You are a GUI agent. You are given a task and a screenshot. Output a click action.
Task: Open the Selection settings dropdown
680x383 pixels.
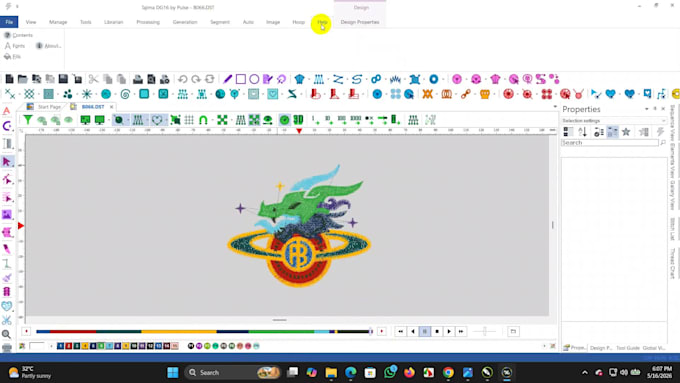(x=614, y=121)
